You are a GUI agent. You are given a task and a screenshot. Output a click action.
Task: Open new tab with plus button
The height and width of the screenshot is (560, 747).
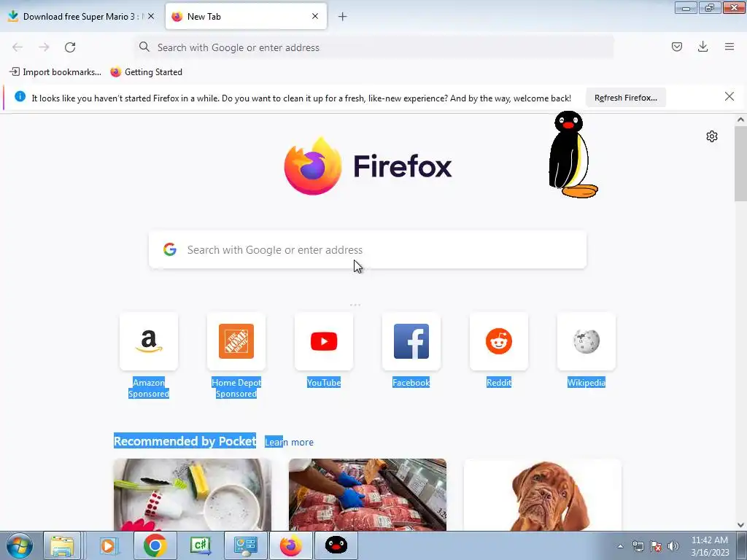(x=343, y=17)
